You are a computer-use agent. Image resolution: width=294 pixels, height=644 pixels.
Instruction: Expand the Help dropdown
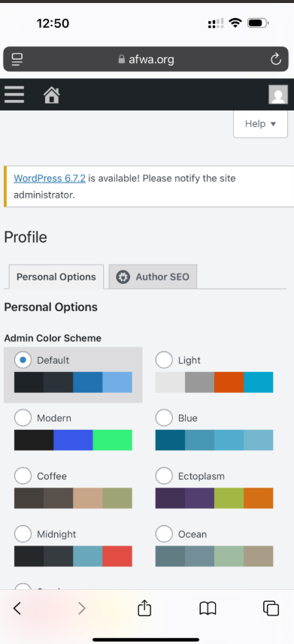tap(260, 124)
